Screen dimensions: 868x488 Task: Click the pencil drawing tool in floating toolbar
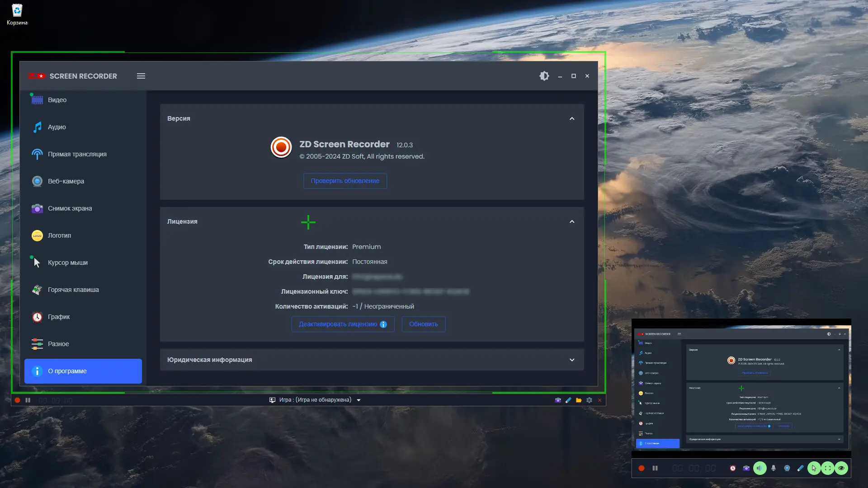tap(801, 468)
